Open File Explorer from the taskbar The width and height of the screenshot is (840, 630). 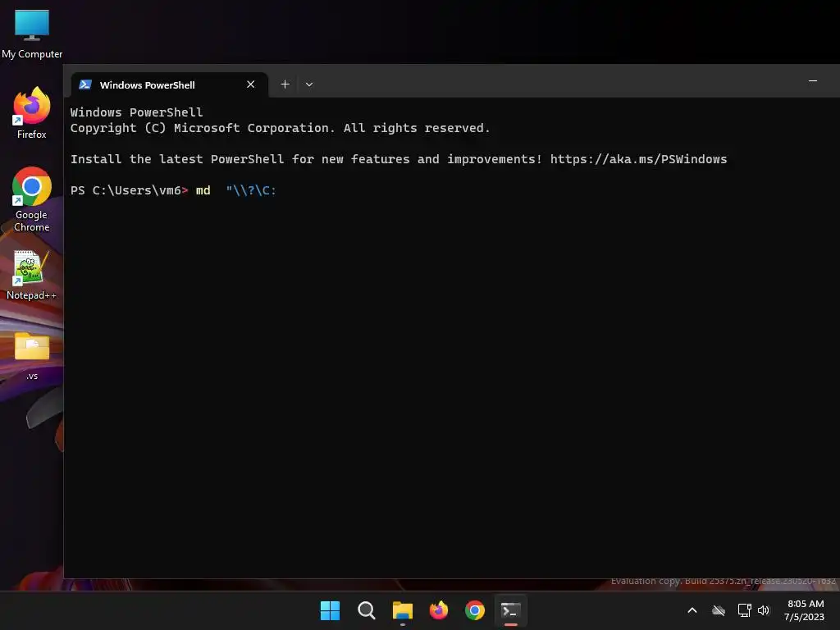pyautogui.click(x=402, y=610)
